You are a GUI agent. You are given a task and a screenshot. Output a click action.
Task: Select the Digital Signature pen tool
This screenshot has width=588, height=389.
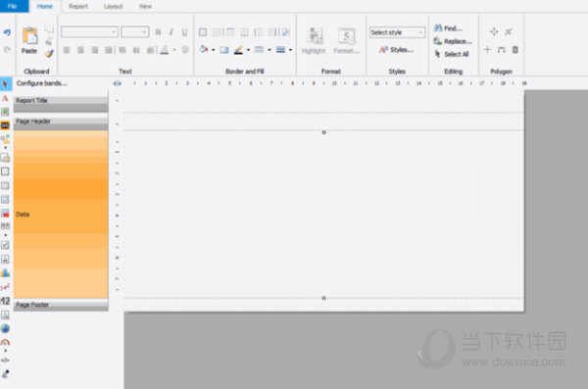5,373
